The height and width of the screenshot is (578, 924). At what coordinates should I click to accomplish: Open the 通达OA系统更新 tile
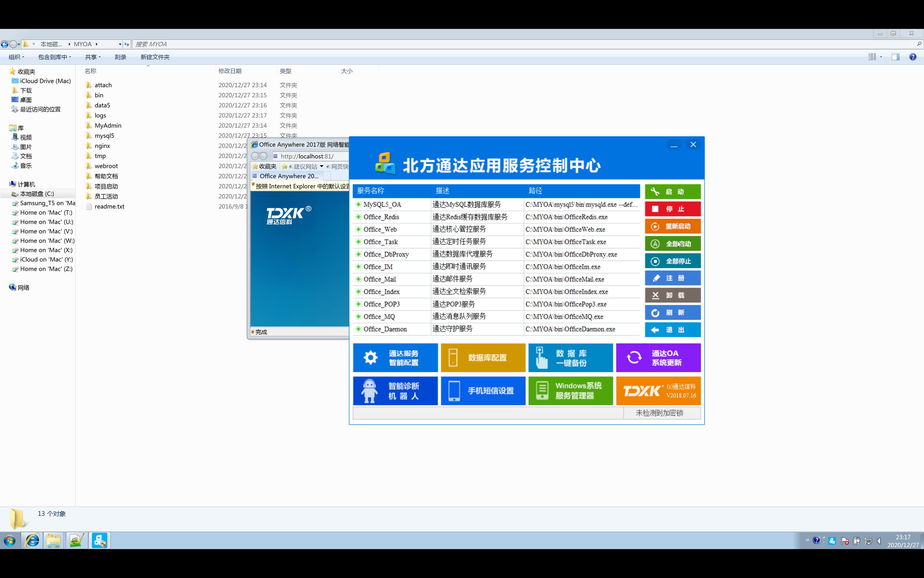click(x=658, y=357)
